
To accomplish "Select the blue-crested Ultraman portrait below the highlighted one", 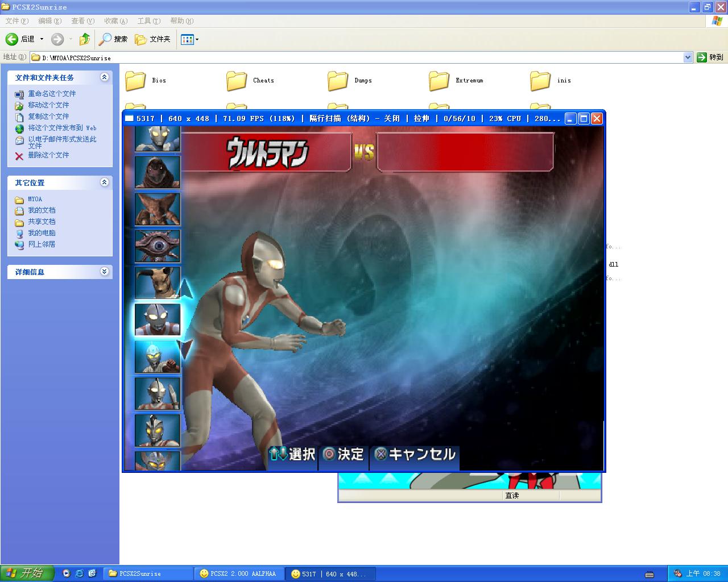I will pyautogui.click(x=158, y=357).
